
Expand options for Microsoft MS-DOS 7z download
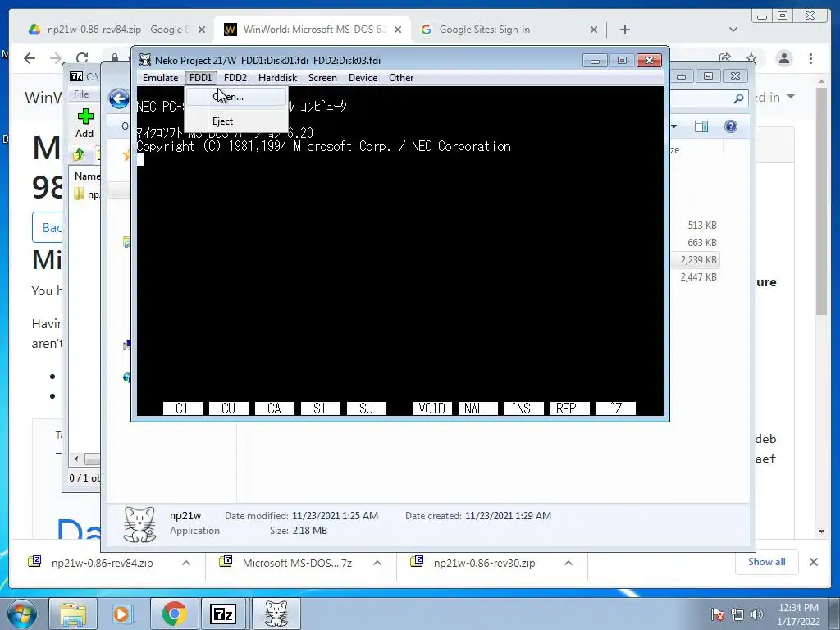tap(377, 563)
